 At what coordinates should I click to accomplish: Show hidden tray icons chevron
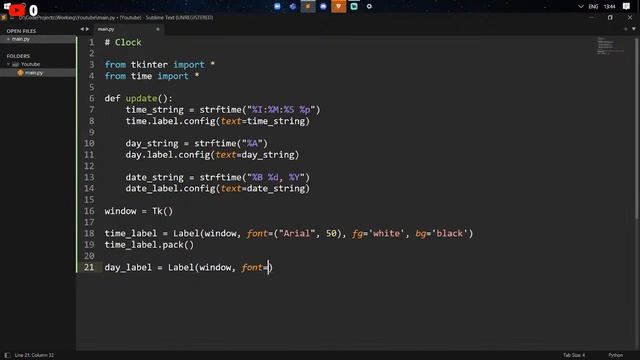pos(581,7)
